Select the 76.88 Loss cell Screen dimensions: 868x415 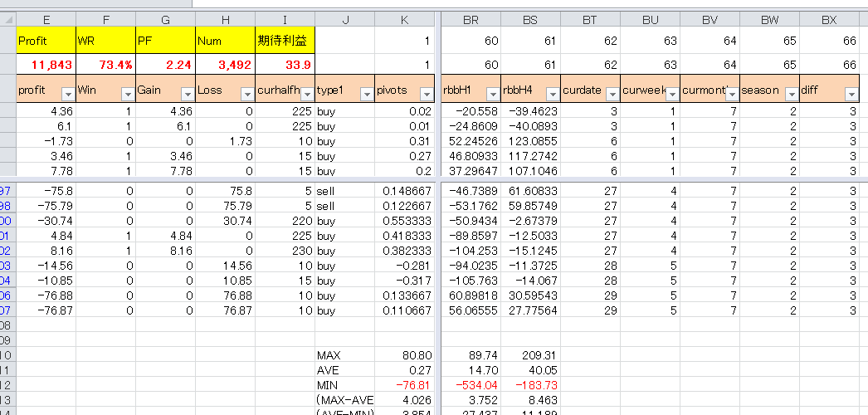point(226,295)
